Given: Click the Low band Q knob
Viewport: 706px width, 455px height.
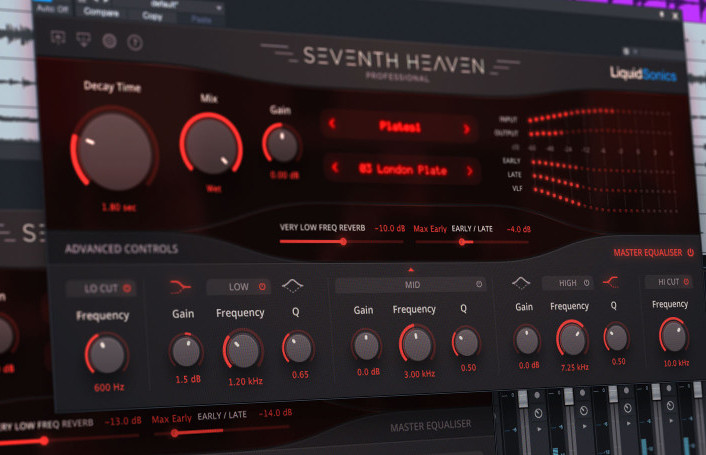Looking at the screenshot, I should (x=298, y=348).
